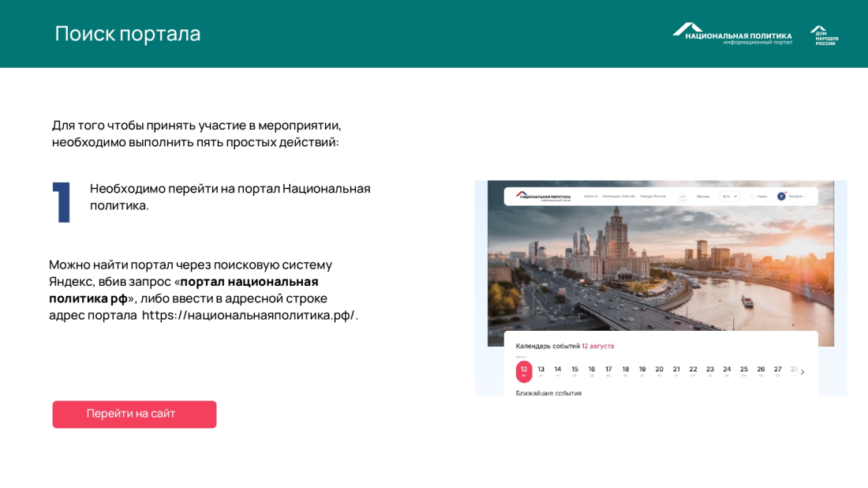
Task: Click the Дом народов России logo
Action: pyautogui.click(x=824, y=36)
